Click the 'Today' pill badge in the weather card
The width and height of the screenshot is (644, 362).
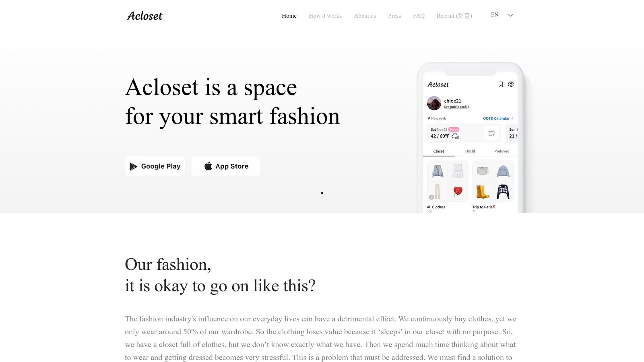[454, 129]
